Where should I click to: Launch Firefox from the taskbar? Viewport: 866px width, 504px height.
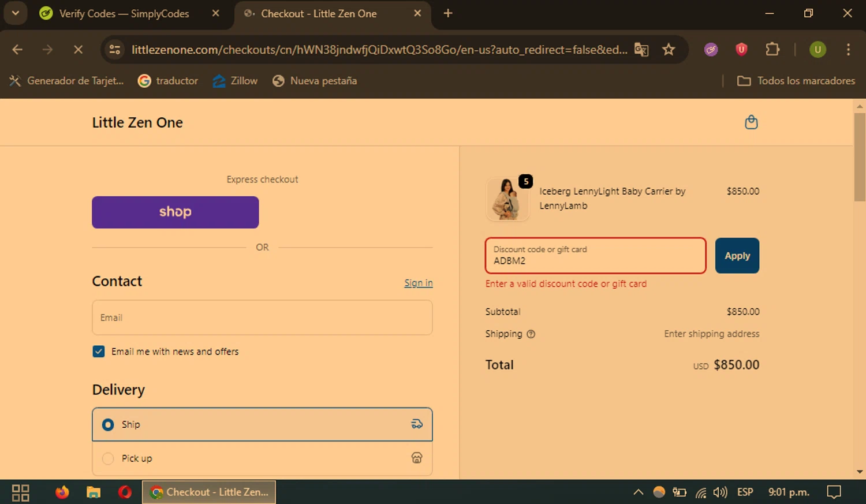coord(62,492)
